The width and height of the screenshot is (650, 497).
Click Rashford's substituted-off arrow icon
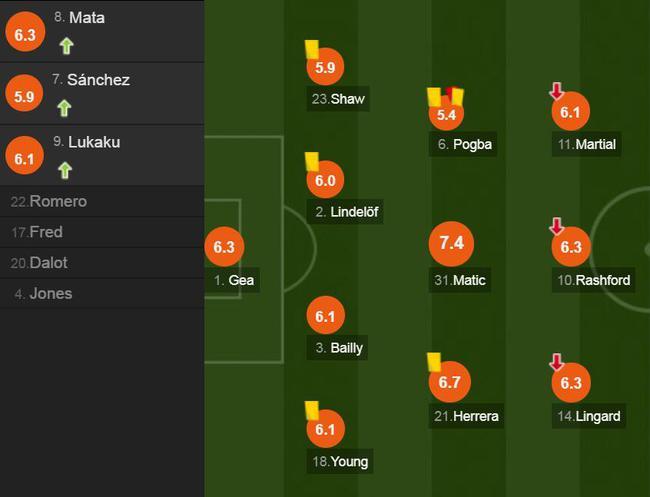click(x=556, y=226)
